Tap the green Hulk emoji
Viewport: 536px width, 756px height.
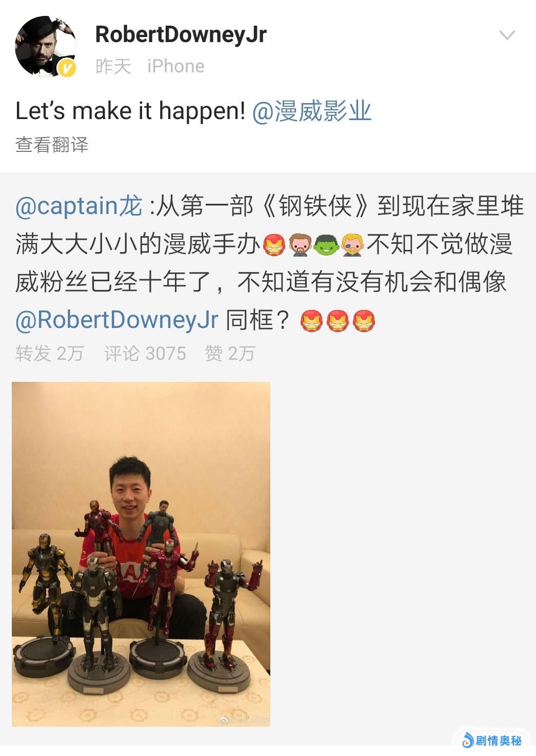tap(326, 244)
